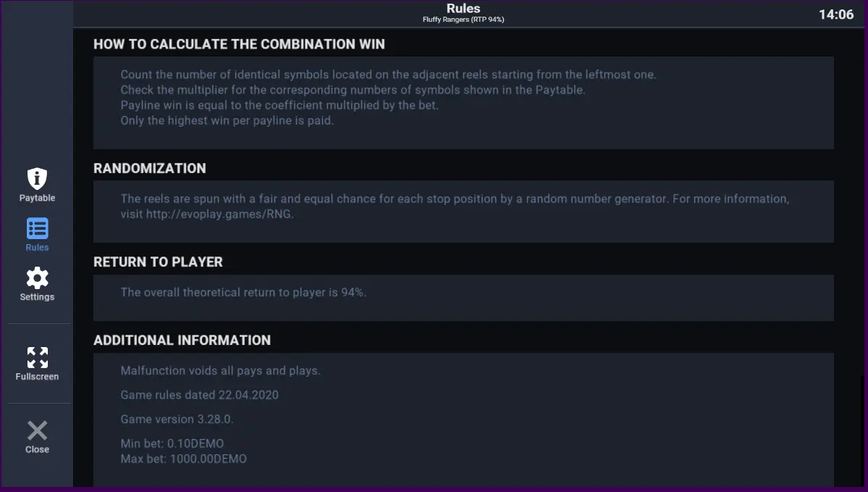Open the Paytable shield icon
Viewport: 868px width, 492px height.
[x=37, y=178]
